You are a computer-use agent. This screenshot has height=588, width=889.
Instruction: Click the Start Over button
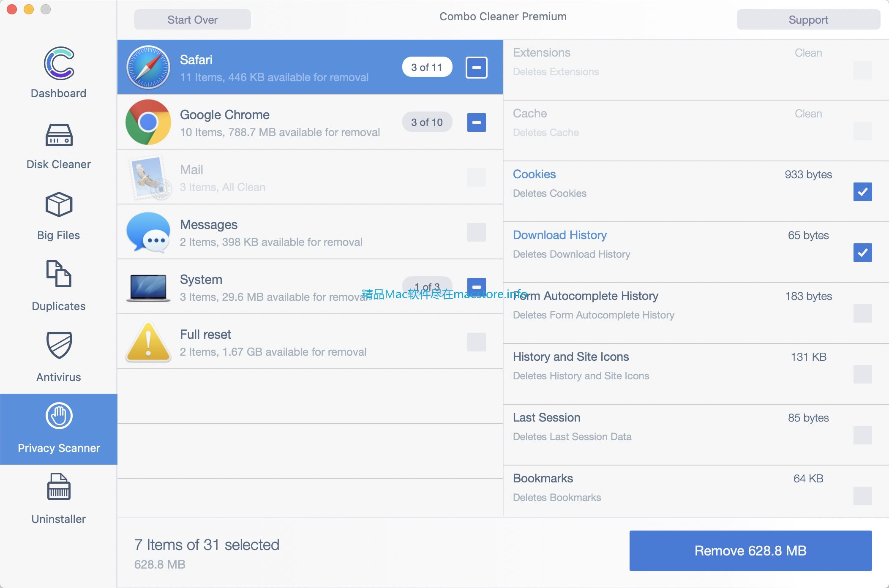tap(193, 19)
